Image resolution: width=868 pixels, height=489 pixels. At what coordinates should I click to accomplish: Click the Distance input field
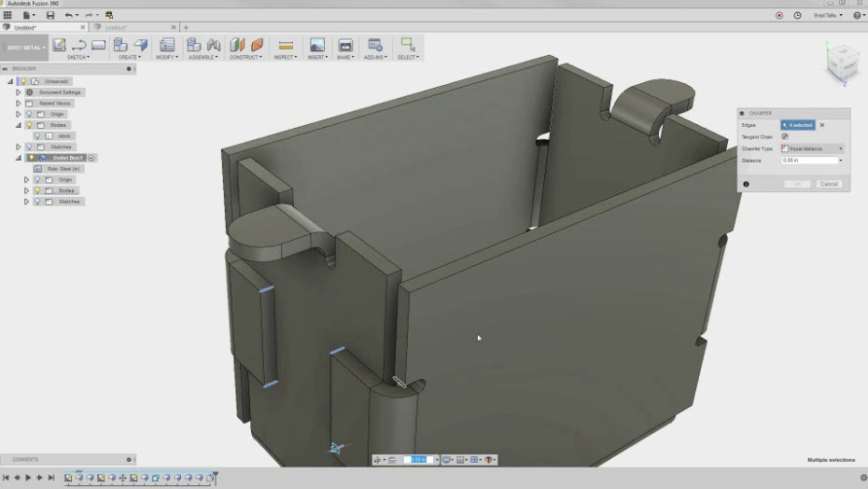808,161
